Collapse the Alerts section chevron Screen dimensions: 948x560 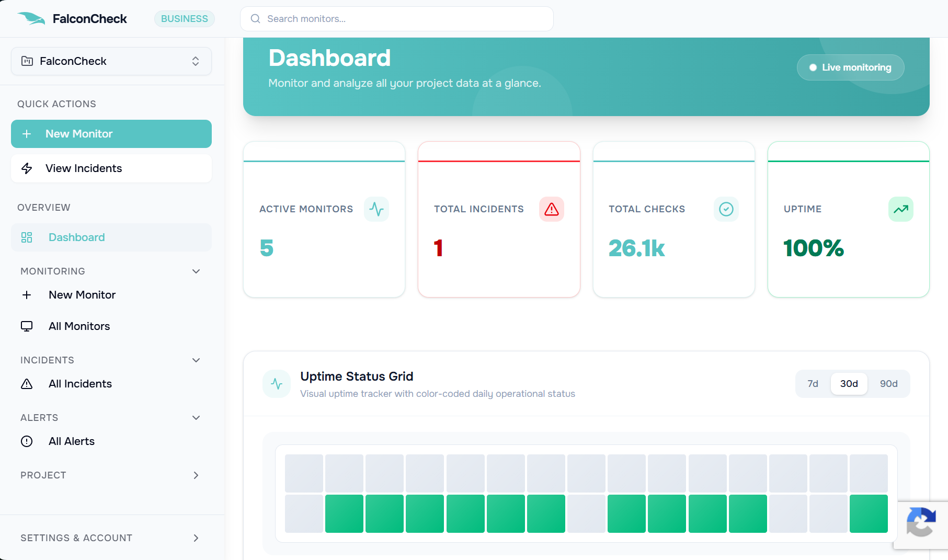pyautogui.click(x=196, y=418)
